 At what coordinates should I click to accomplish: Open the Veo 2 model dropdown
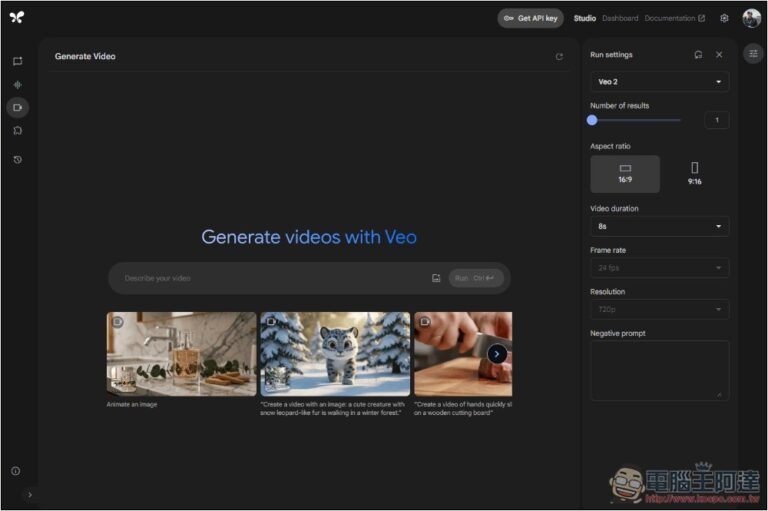point(659,82)
